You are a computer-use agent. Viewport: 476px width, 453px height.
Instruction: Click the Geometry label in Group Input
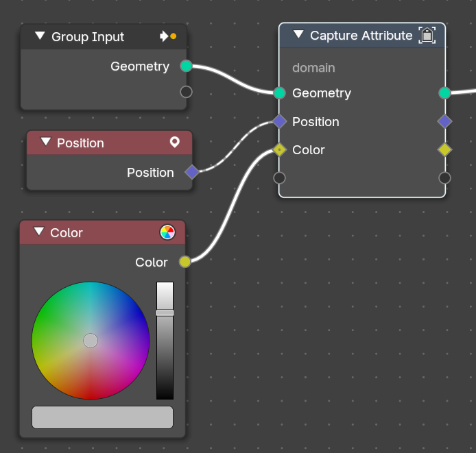click(140, 66)
